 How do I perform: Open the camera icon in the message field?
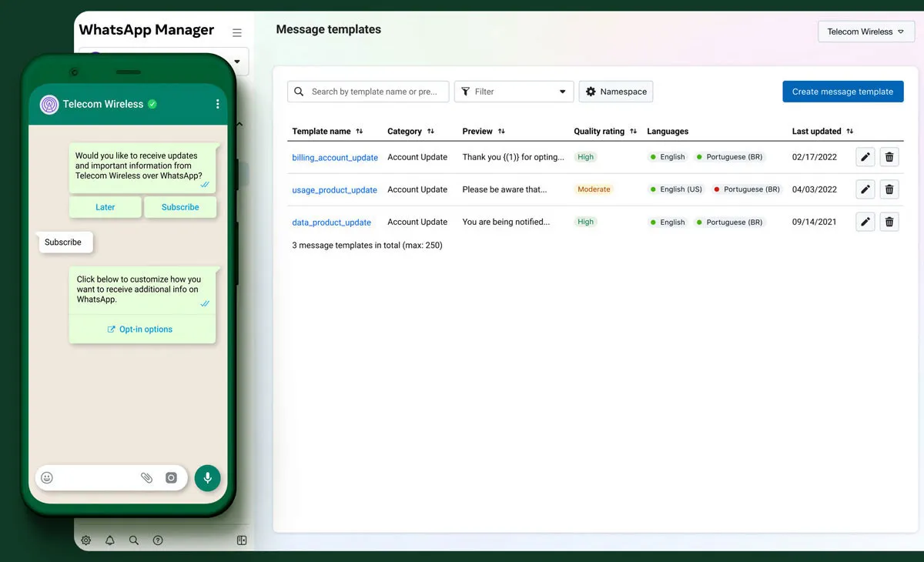170,477
